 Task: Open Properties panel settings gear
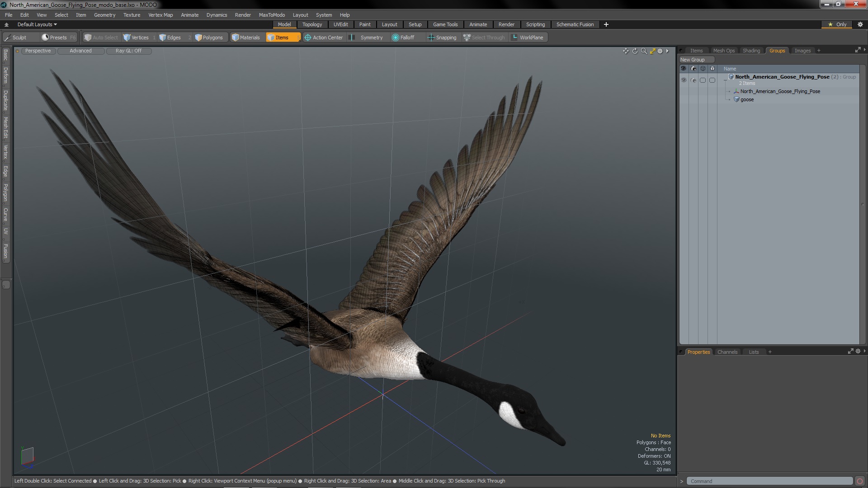pos(858,351)
